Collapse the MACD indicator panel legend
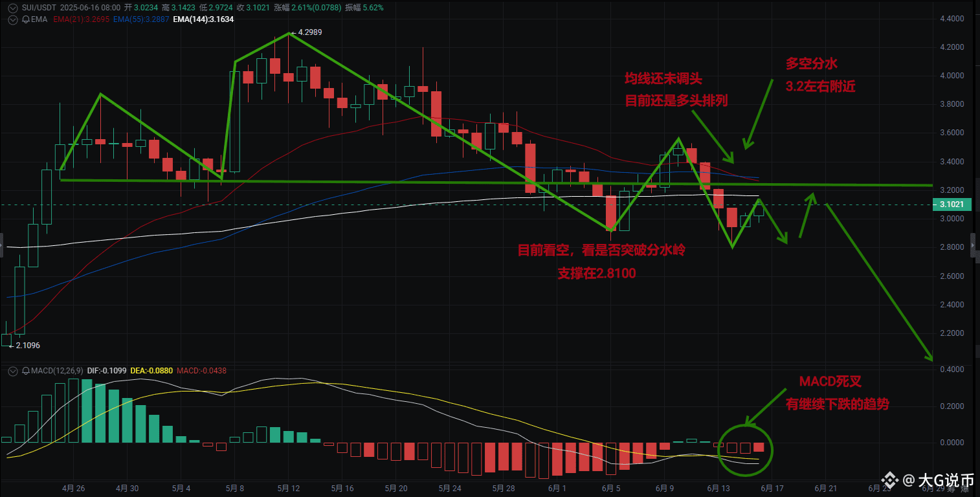Image resolution: width=980 pixels, height=497 pixels. pyautogui.click(x=12, y=371)
